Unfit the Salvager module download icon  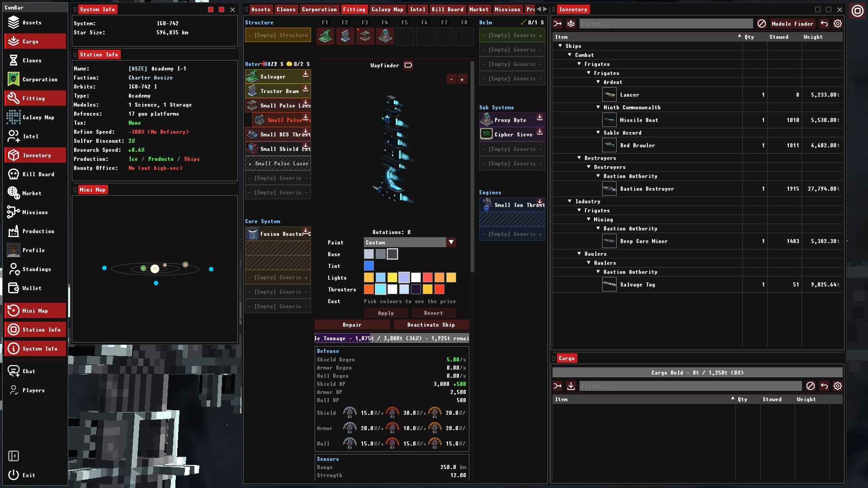click(306, 74)
